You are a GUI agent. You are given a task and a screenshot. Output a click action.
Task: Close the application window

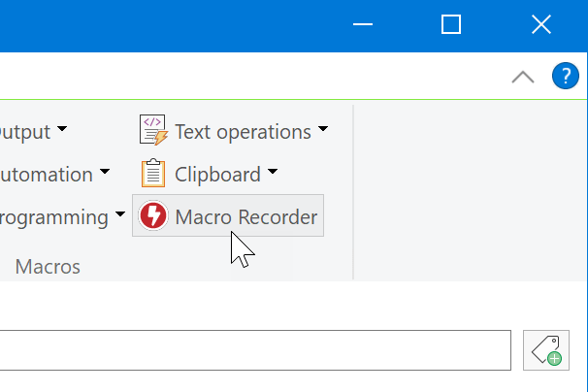(541, 24)
